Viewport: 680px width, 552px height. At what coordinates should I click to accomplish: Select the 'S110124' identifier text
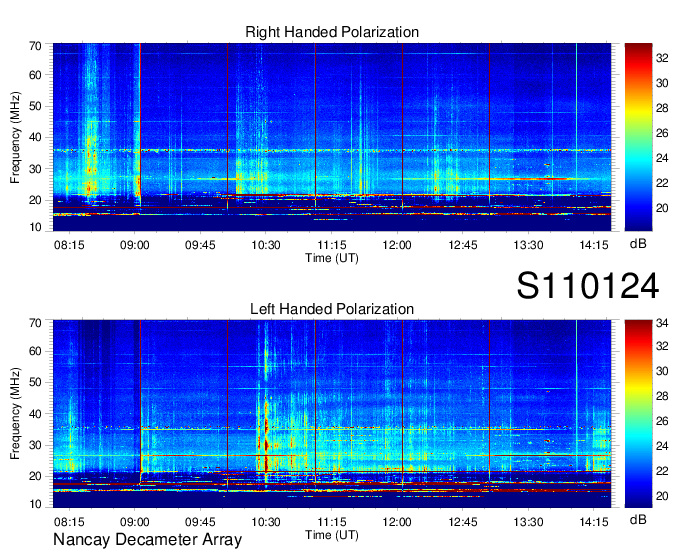[588, 286]
